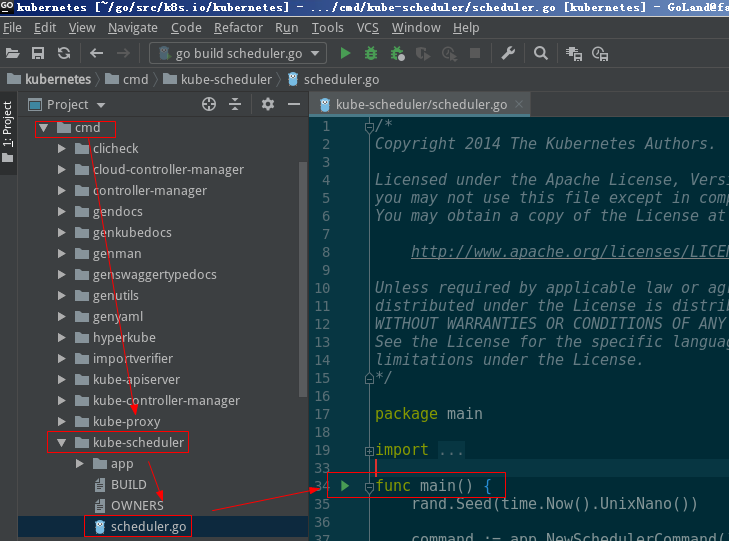Click line number 17 in gutter
This screenshot has height=541, width=729.
[322, 414]
